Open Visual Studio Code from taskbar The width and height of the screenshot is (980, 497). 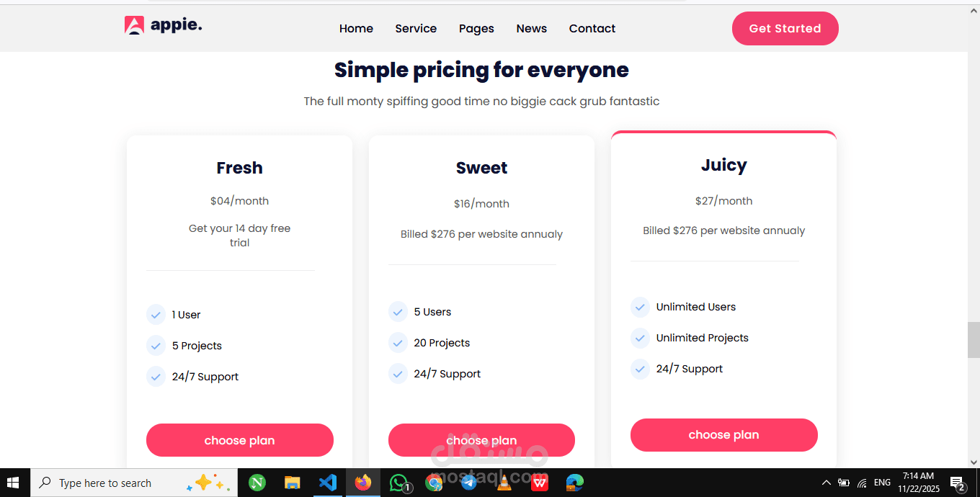click(327, 483)
